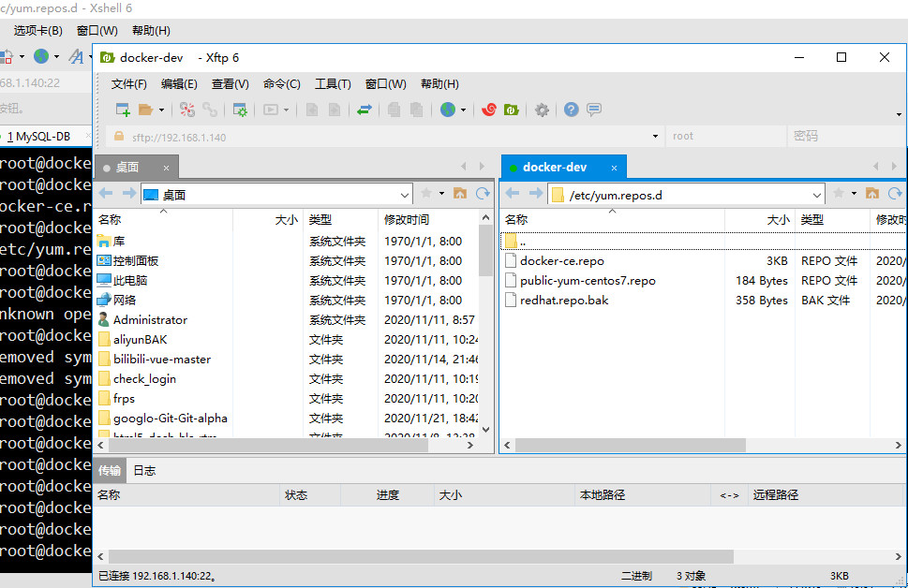Click the remote pane back arrow
This screenshot has width=908, height=588.
pos(513,193)
